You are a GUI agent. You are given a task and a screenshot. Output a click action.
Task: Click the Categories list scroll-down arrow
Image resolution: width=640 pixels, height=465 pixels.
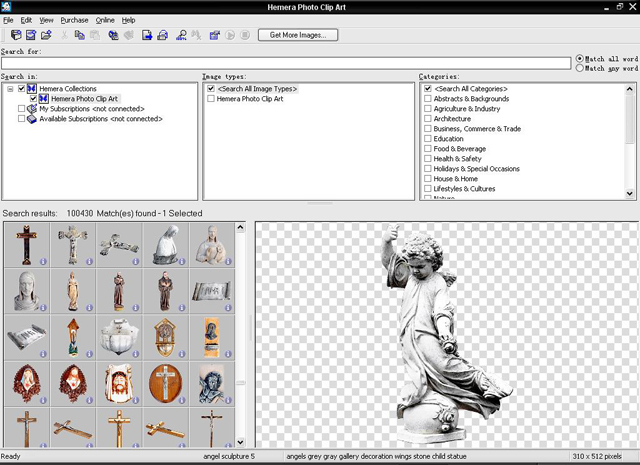(630, 194)
